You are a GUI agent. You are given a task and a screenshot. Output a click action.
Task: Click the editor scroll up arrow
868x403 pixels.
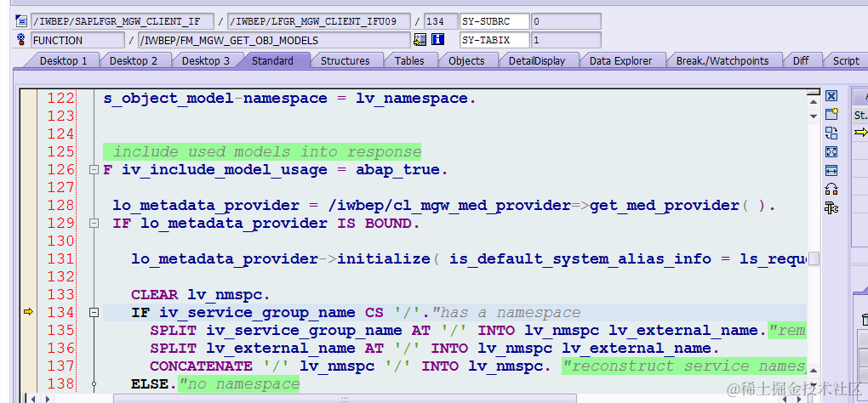click(x=814, y=102)
